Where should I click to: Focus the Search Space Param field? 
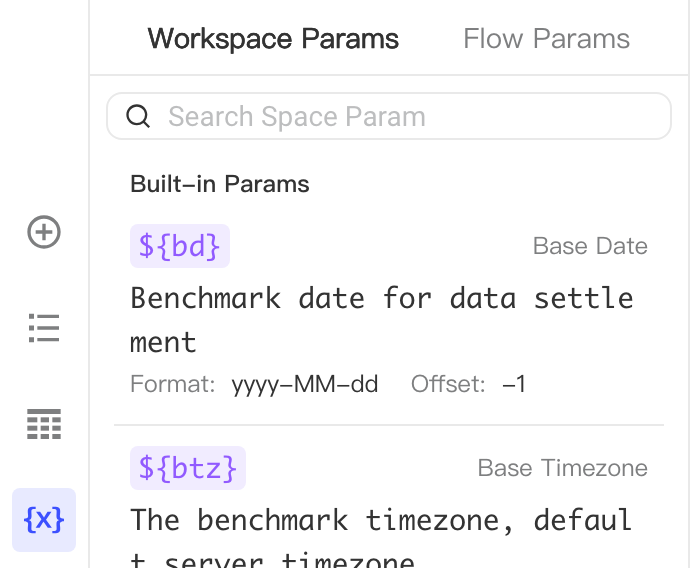[x=389, y=116]
